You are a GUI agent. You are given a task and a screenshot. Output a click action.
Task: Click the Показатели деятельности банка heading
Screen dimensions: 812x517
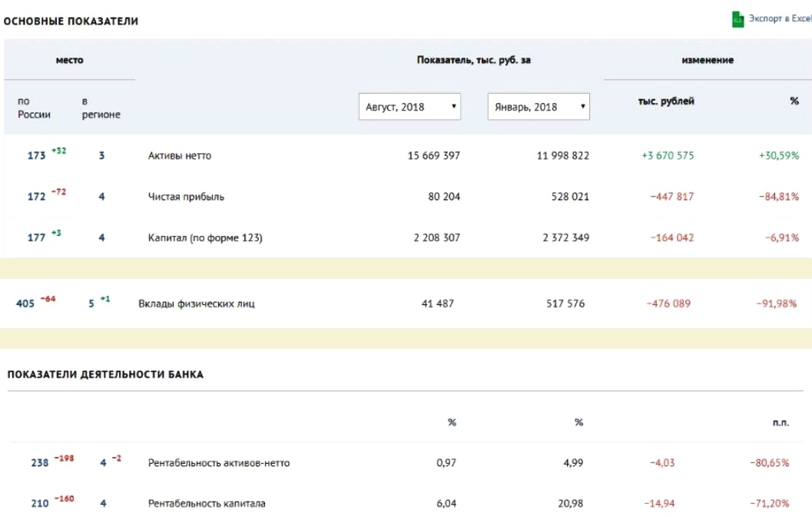coord(105,375)
